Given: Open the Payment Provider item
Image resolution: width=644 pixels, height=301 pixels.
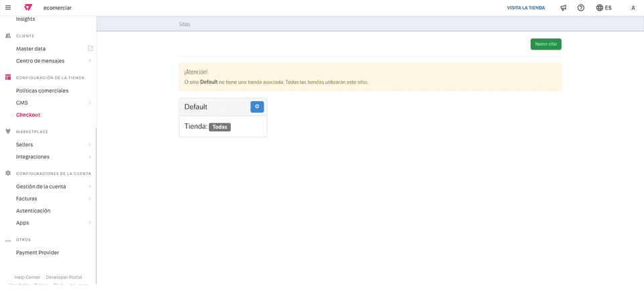Looking at the screenshot, I should (38, 253).
